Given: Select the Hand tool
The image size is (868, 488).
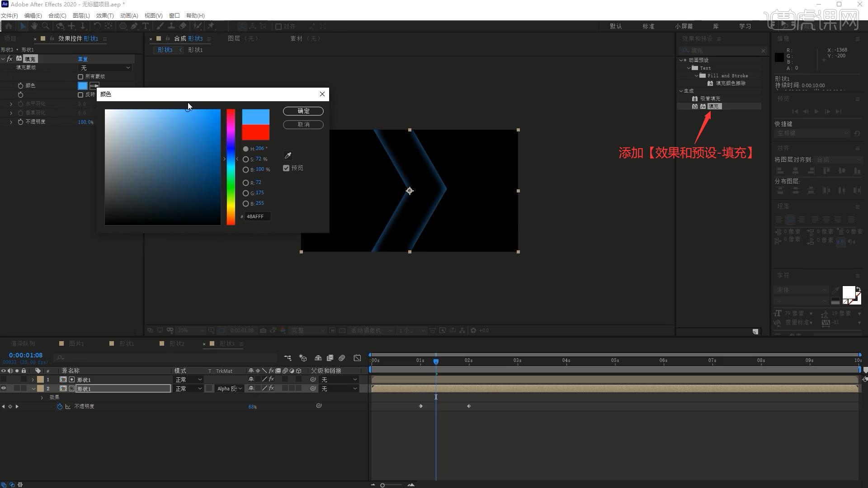Looking at the screenshot, I should click(34, 26).
